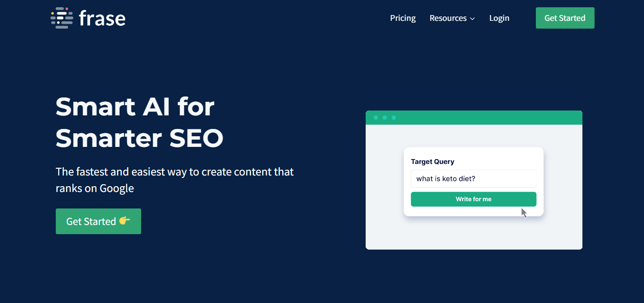Click the Target Query label
Viewport: 644px width, 303px height.
tap(433, 161)
